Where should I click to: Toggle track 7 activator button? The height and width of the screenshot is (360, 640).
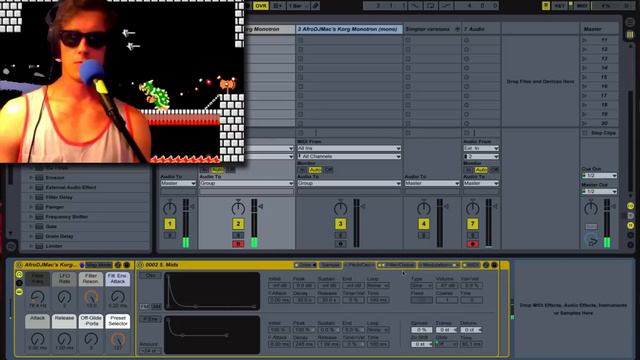click(x=473, y=224)
